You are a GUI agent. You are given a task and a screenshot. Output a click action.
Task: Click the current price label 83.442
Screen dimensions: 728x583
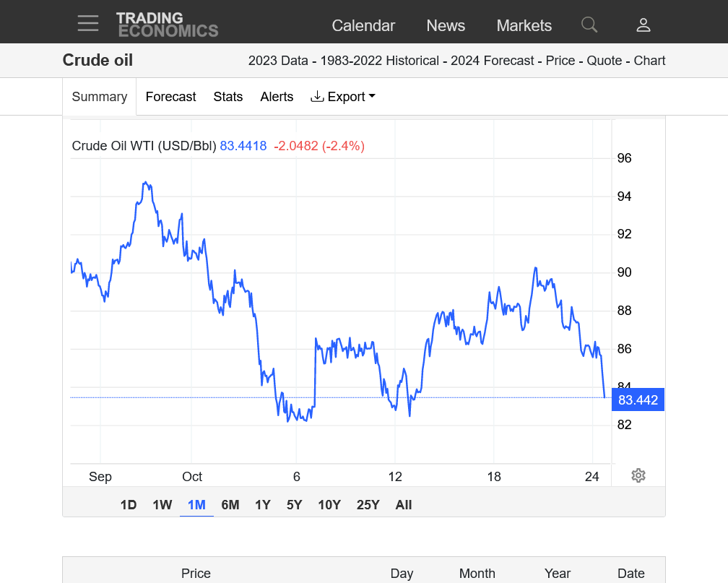point(638,400)
